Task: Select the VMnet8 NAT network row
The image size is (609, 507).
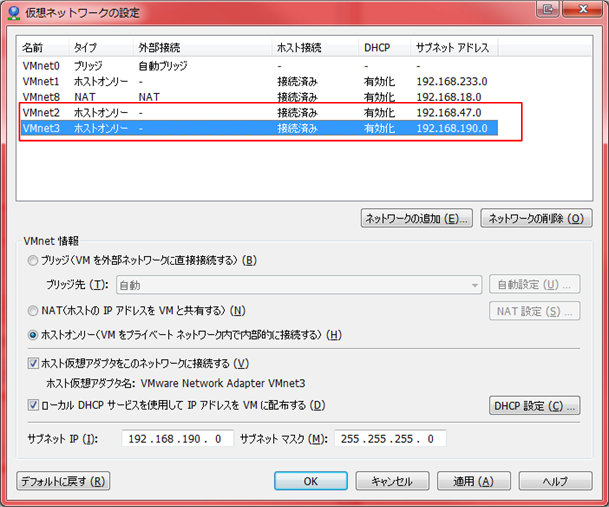Action: pyautogui.click(x=42, y=97)
